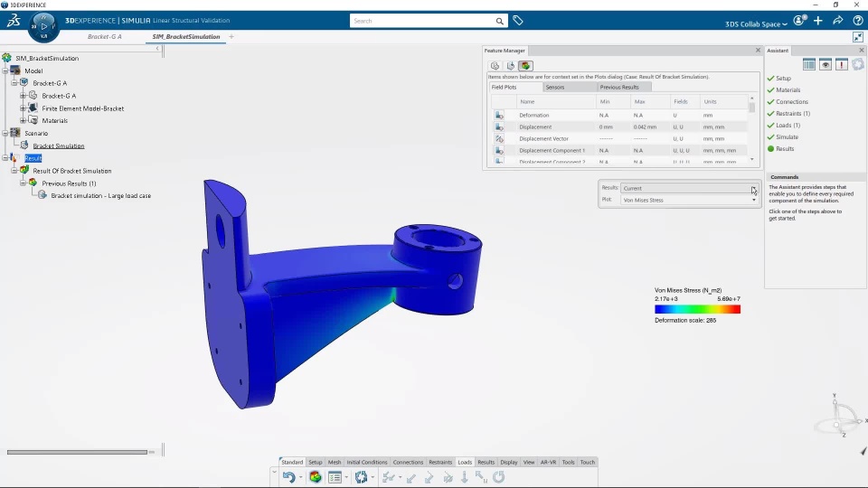Screen dimensions: 868x488
Task: Open the user profile icon
Action: 798,21
